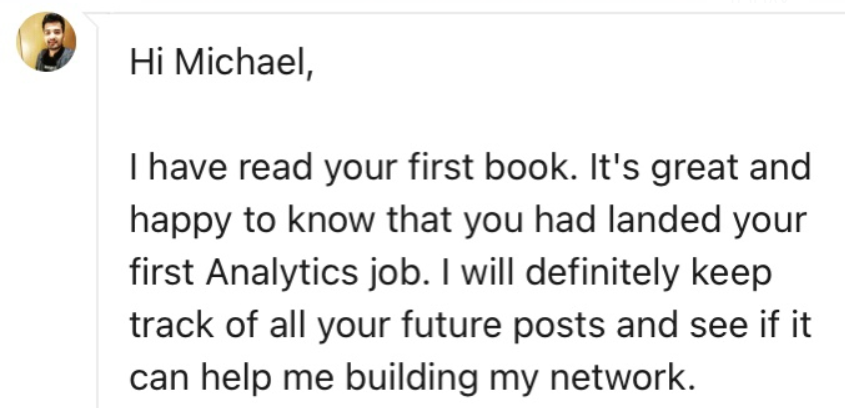Click the greeting line 'Hi Michael,'

click(221, 64)
